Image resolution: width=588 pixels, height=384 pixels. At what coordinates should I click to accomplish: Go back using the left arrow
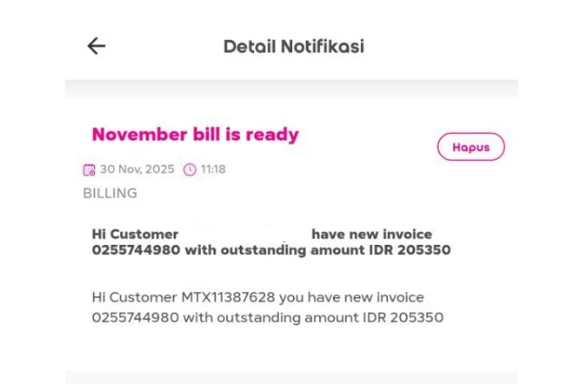(x=96, y=46)
